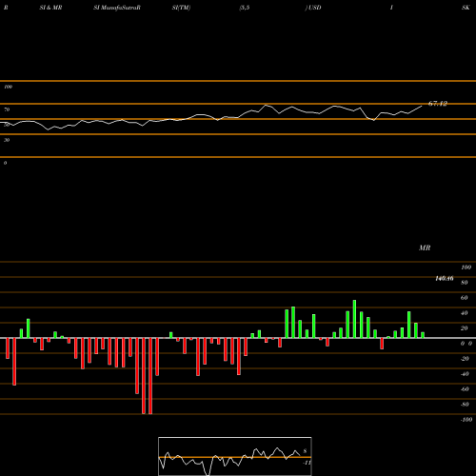Click the 'SI & MR' header text
The height and width of the screenshot is (476, 476).
pos(50,8)
